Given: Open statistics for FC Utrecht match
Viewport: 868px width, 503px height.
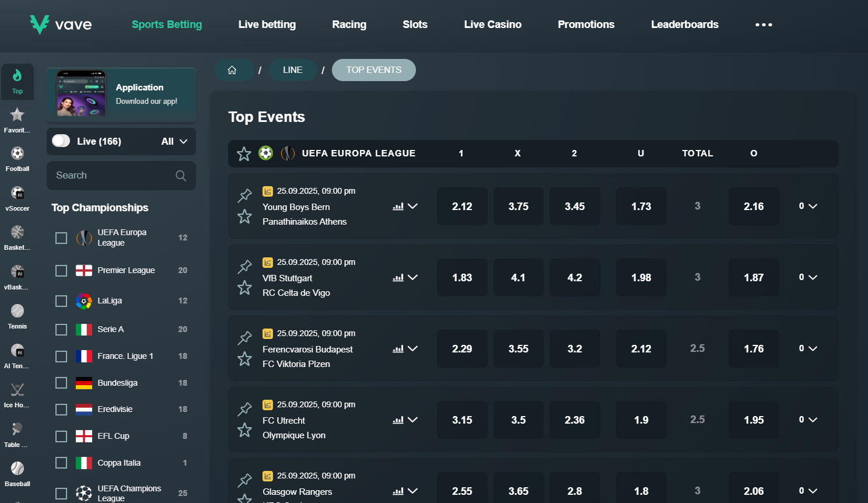Looking at the screenshot, I should coord(398,420).
